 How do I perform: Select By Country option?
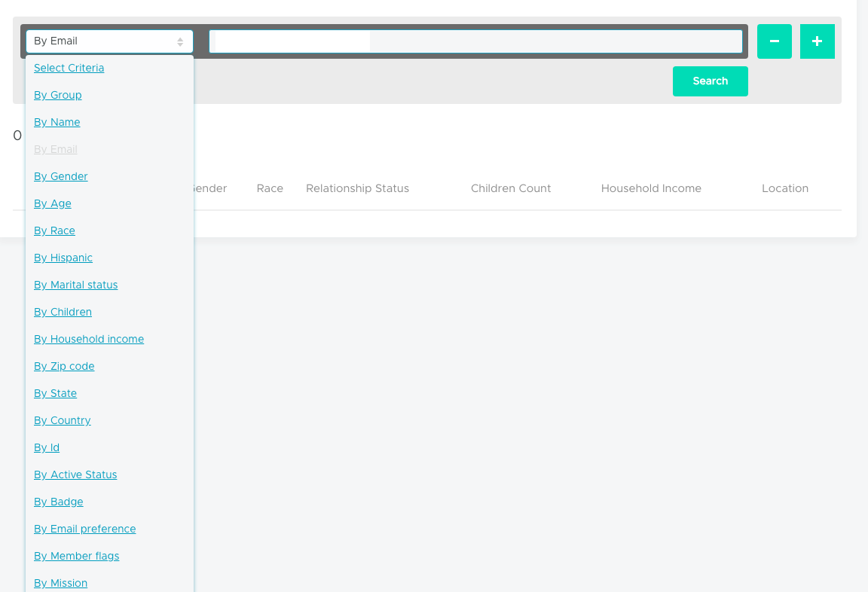62,420
